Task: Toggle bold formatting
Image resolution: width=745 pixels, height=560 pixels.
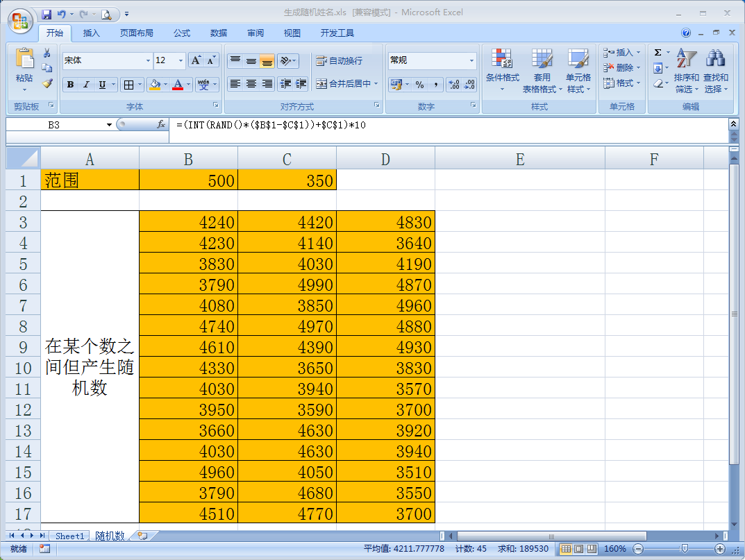Action: tap(70, 85)
